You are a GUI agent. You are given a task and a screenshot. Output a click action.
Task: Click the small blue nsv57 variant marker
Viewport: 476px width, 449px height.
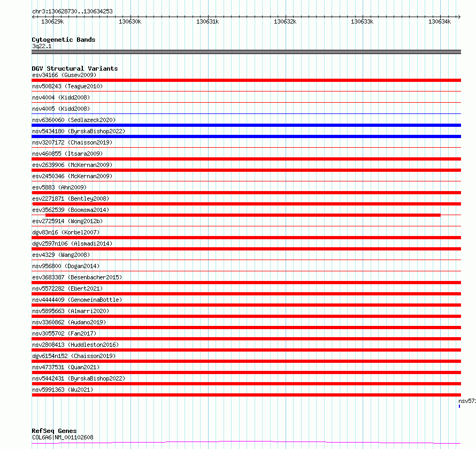coord(459,406)
